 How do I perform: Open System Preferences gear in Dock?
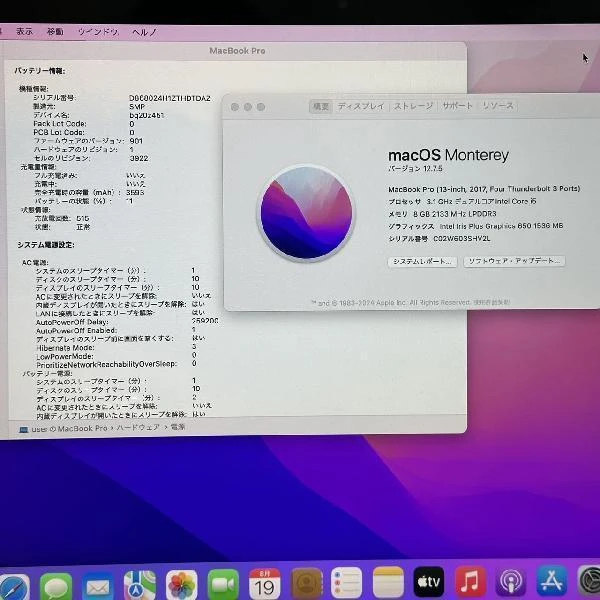[589, 581]
